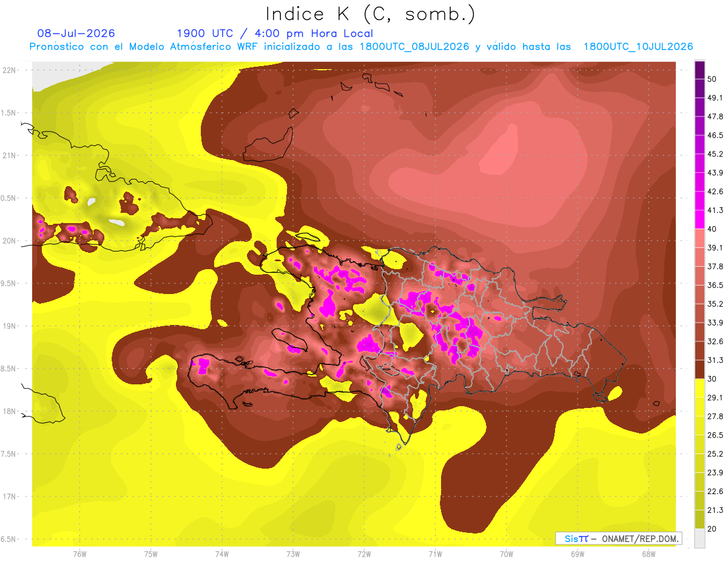Click the '17N' latitude label

[x=9, y=497]
